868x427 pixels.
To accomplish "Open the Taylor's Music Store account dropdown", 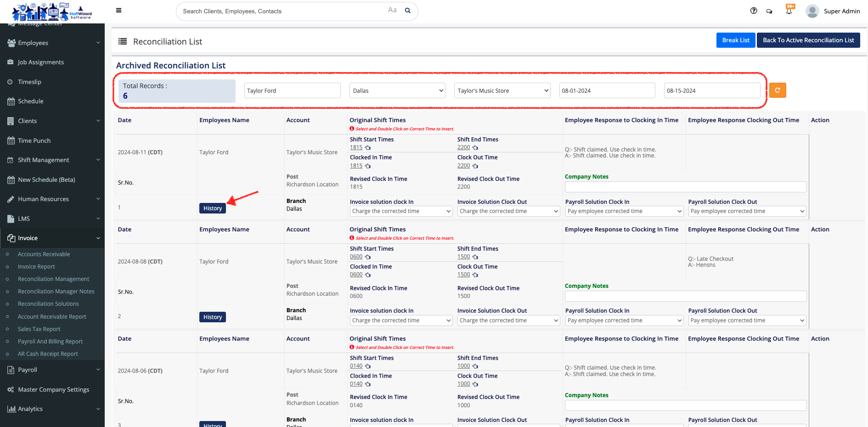I will (502, 91).
